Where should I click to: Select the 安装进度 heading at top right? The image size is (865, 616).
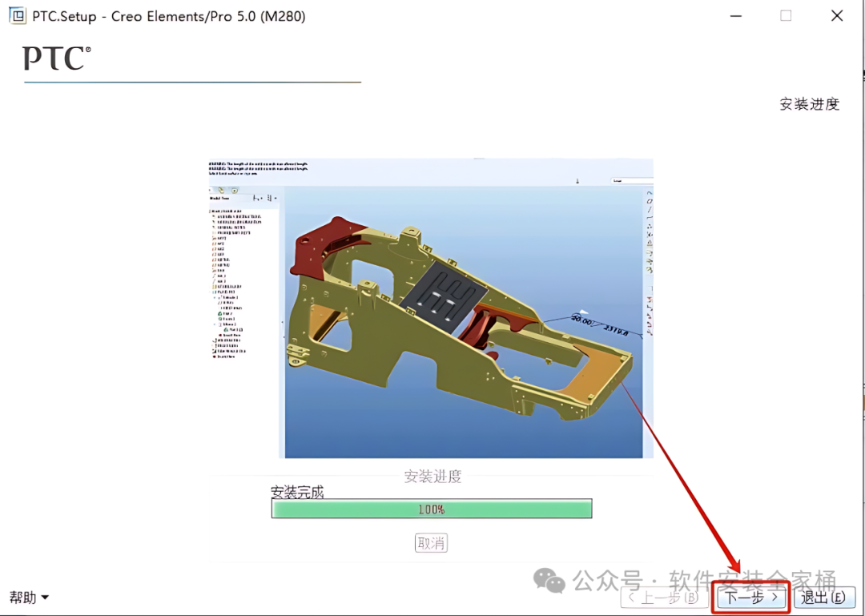coord(809,104)
